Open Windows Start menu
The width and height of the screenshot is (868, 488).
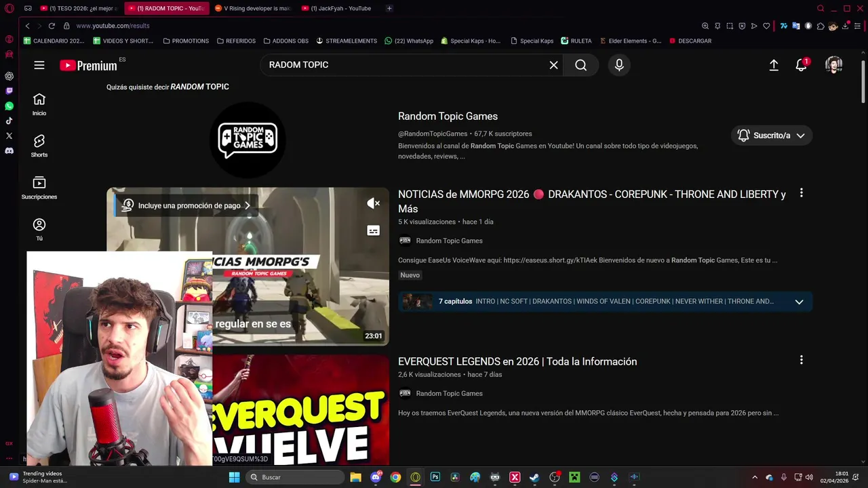click(234, 477)
